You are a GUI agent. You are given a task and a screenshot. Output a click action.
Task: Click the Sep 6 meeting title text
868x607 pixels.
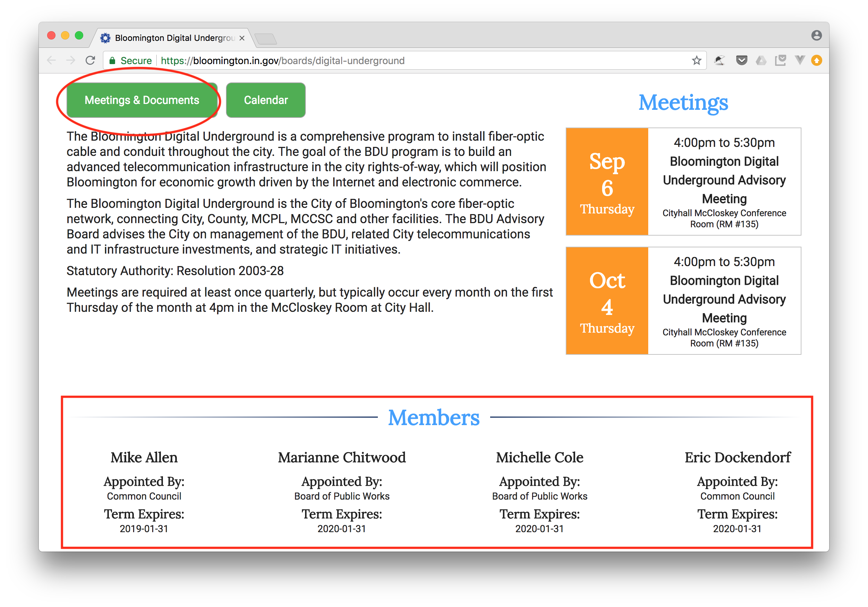[x=724, y=180]
